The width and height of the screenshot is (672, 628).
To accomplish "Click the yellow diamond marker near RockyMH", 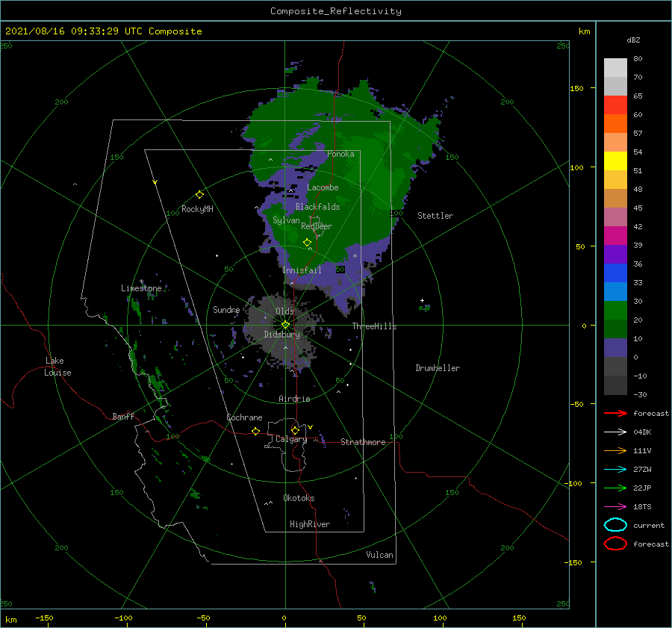I will tap(199, 195).
